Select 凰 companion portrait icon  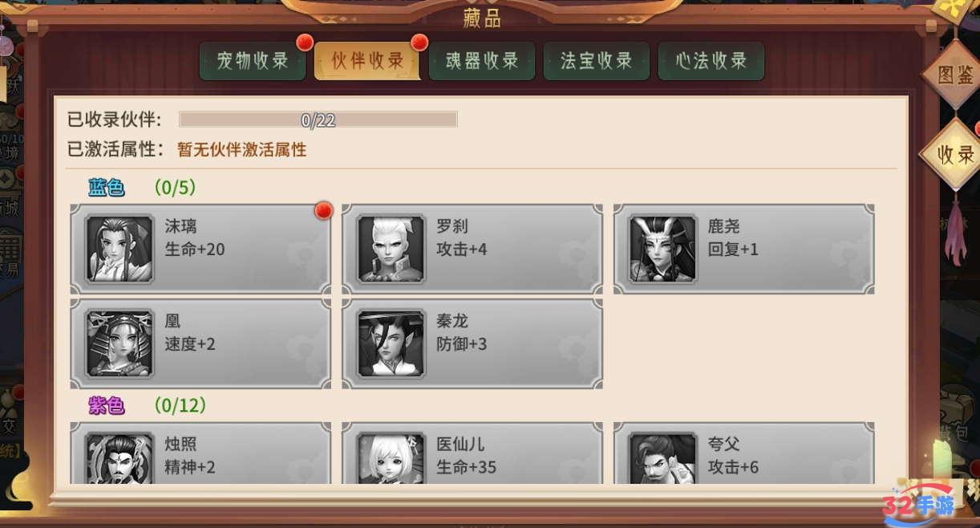119,343
